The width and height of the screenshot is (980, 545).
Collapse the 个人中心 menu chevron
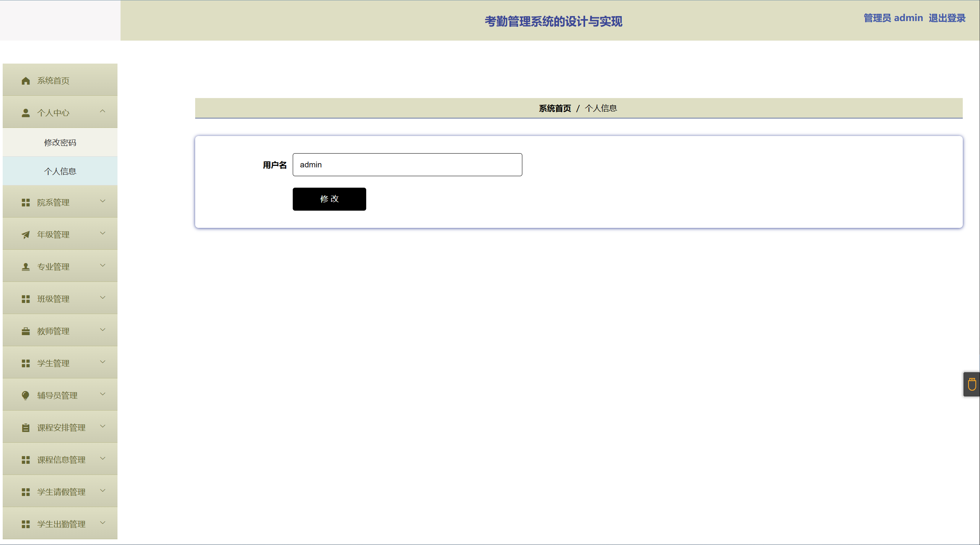103,111
